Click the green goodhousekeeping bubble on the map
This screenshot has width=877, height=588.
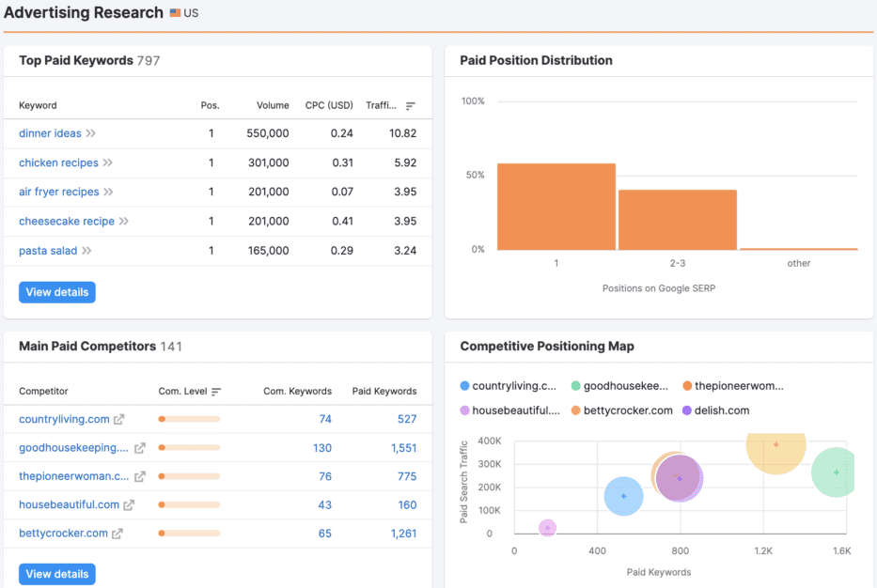[834, 472]
